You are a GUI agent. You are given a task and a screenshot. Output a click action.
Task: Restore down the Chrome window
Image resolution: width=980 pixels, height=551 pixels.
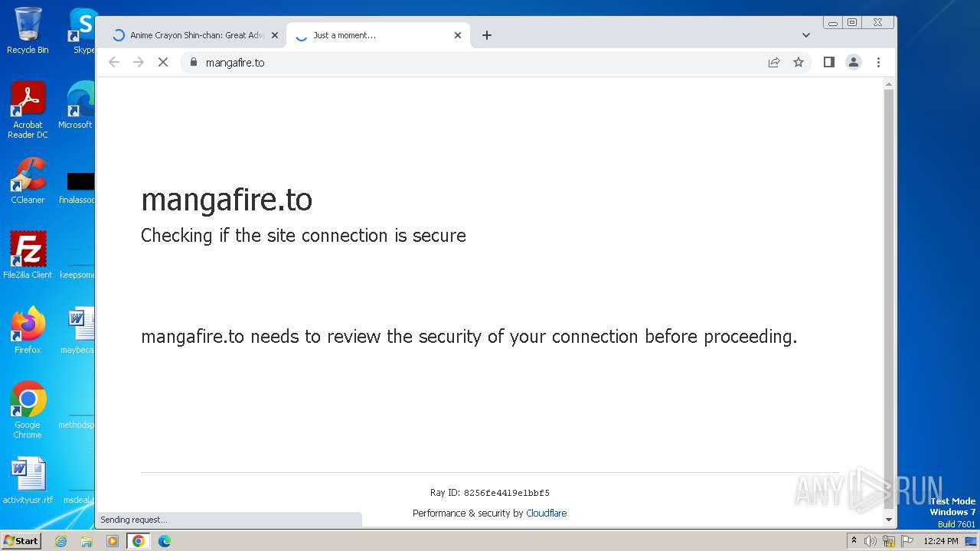click(x=851, y=23)
